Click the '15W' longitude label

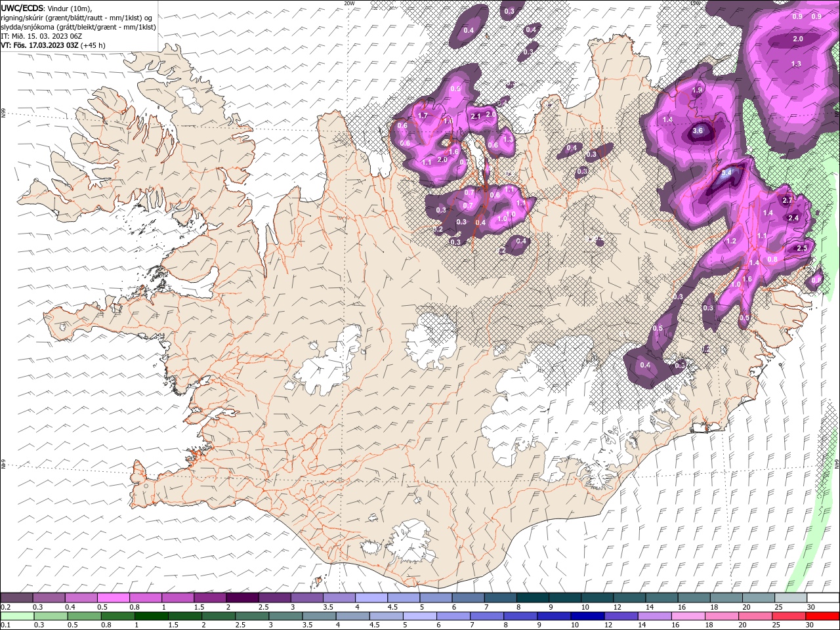696,3
